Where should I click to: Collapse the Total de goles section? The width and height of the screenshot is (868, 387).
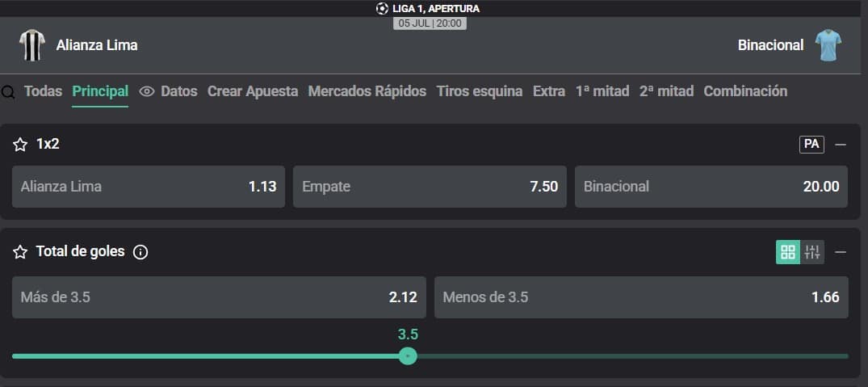pos(841,252)
